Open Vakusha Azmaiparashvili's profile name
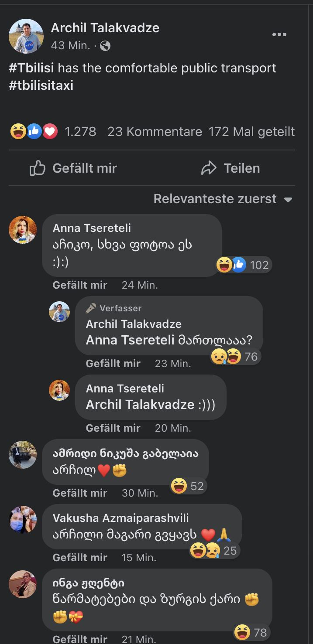The image size is (313, 644). 120,518
